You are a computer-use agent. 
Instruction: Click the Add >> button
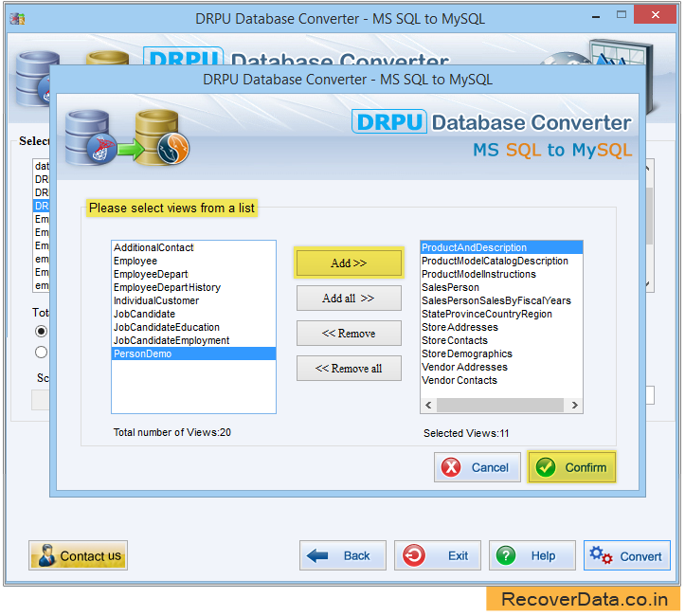click(x=349, y=263)
